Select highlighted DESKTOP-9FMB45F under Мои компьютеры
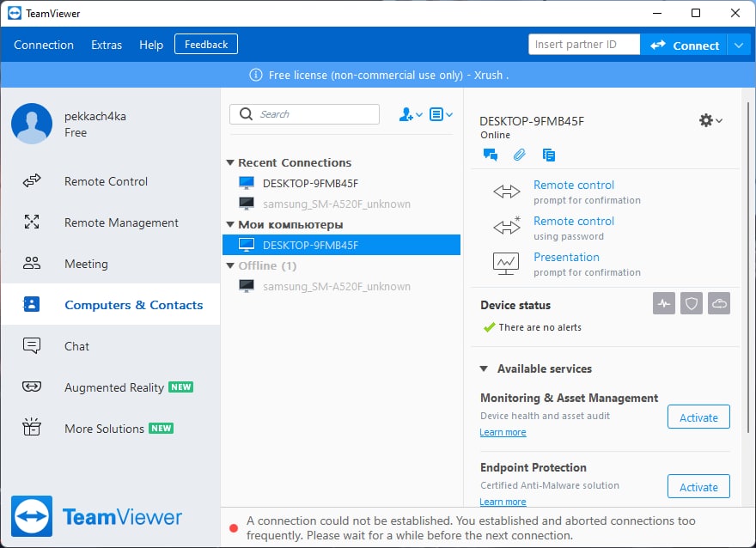The width and height of the screenshot is (756, 548). pyautogui.click(x=341, y=245)
